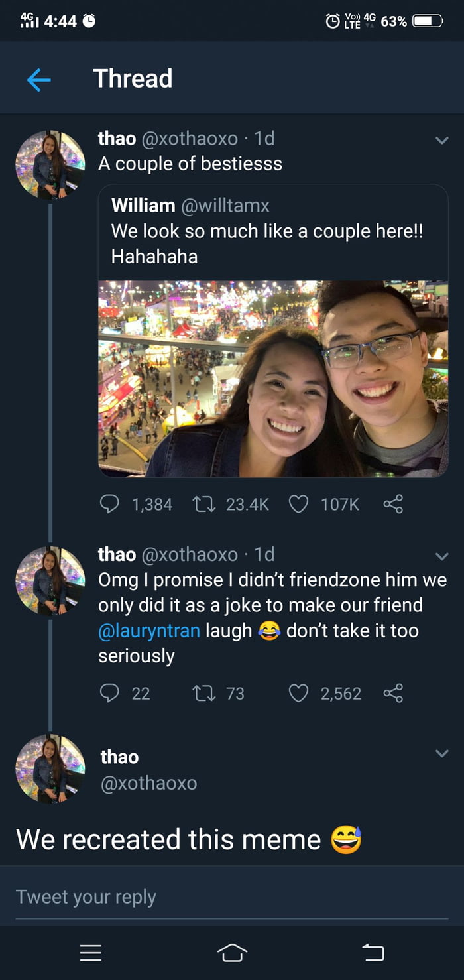Reply to the friendzone explanation tweet
Screen dimensions: 464x980
pos(113,694)
